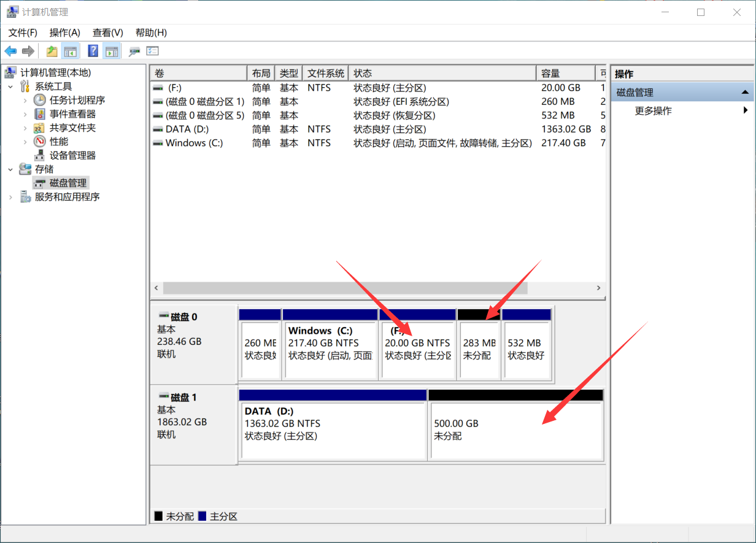756x543 pixels.
Task: Sort by the 容量 column header
Action: (x=565, y=73)
